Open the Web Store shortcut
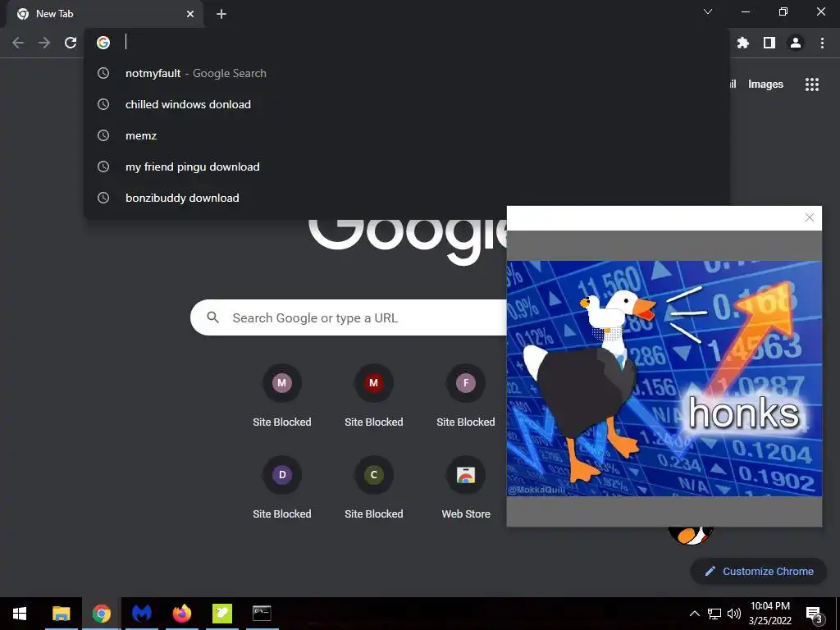This screenshot has height=630, width=840. tap(466, 487)
